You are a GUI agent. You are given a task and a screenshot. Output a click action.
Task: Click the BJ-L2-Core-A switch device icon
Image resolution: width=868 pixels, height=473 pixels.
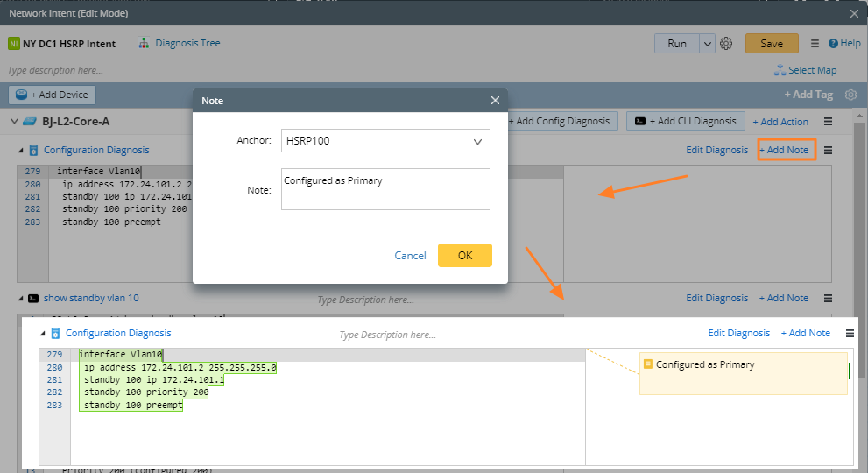point(29,121)
